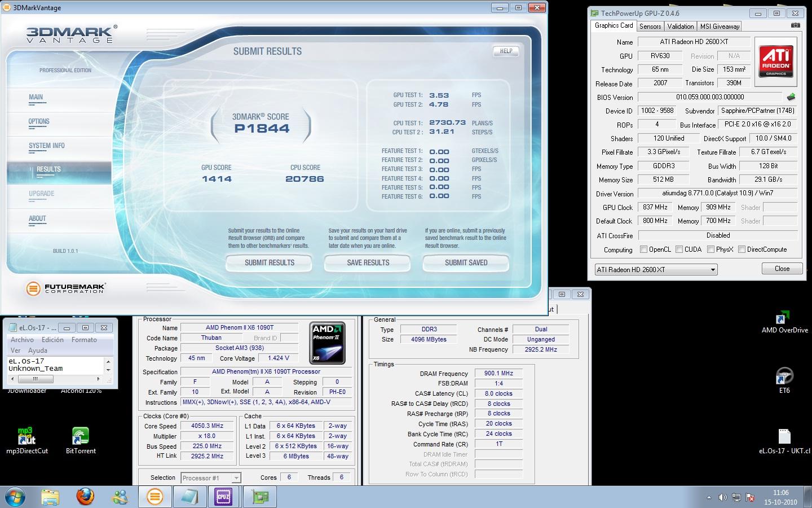This screenshot has width=812, height=508.
Task: Toggle the CUDA checkbox
Action: pyautogui.click(x=679, y=249)
